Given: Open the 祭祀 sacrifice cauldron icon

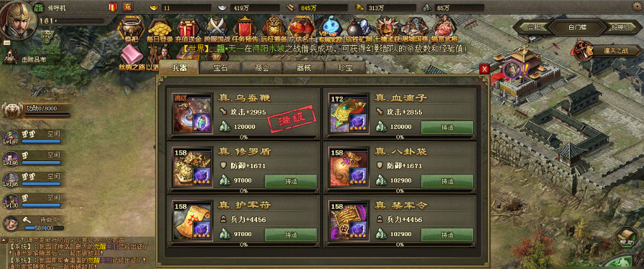Looking at the screenshot, I should tap(131, 27).
